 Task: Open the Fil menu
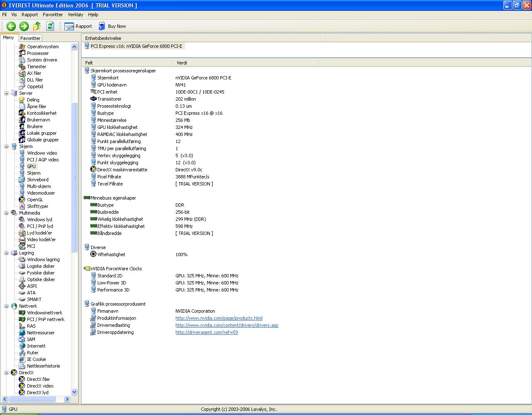click(5, 15)
